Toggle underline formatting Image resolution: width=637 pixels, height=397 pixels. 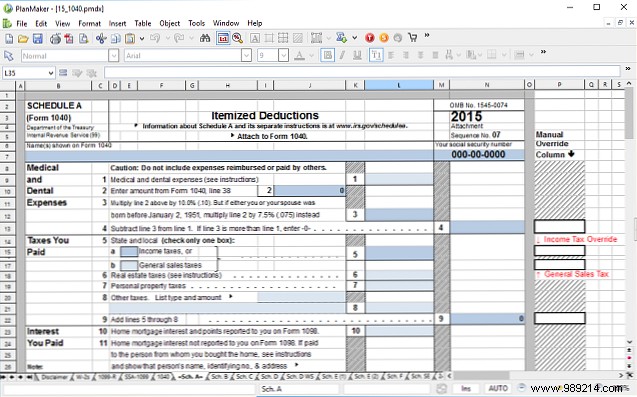coord(357,55)
